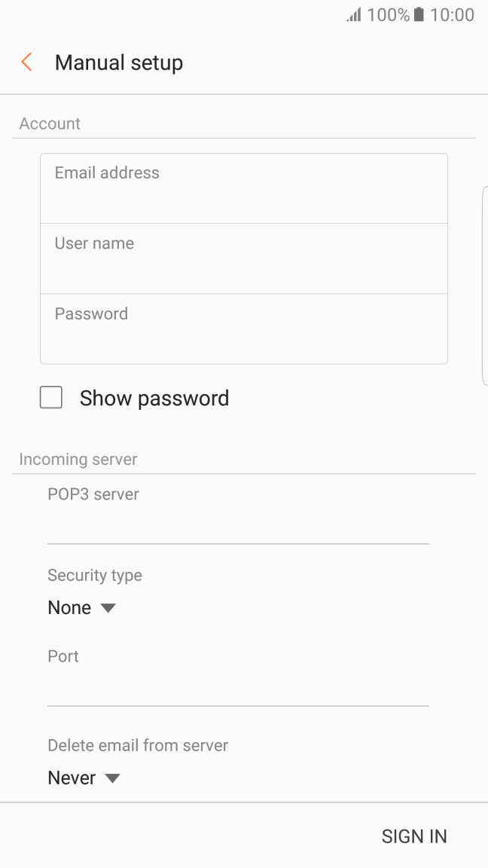Tap the arrow next to Never
The width and height of the screenshot is (488, 868).
112,778
